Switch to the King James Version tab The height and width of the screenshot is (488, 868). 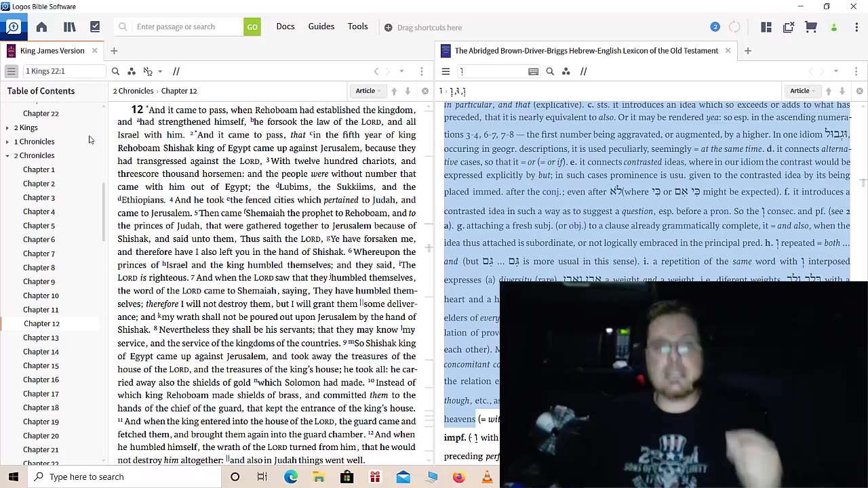[52, 51]
